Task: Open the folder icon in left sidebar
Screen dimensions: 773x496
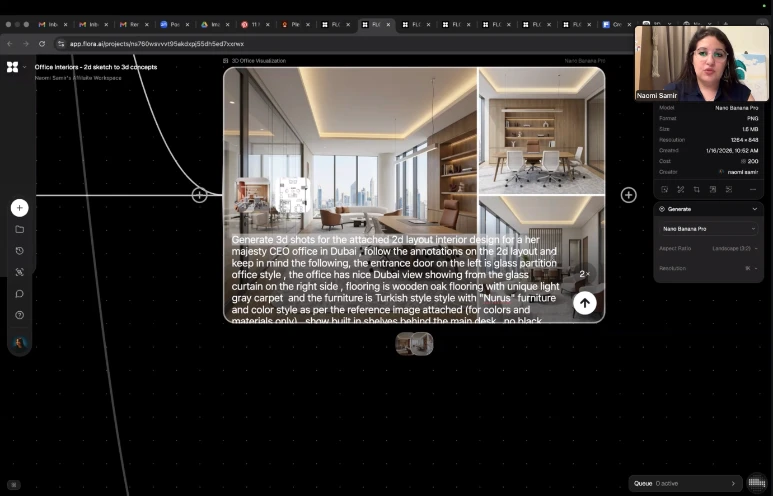Action: point(19,229)
